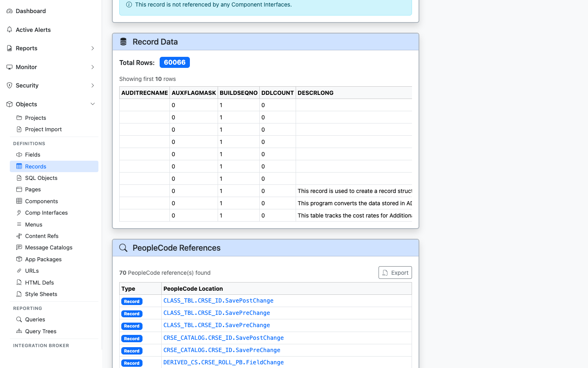Click the HTML Defs file icon
Screen dimensions: 588x368
tap(19, 283)
